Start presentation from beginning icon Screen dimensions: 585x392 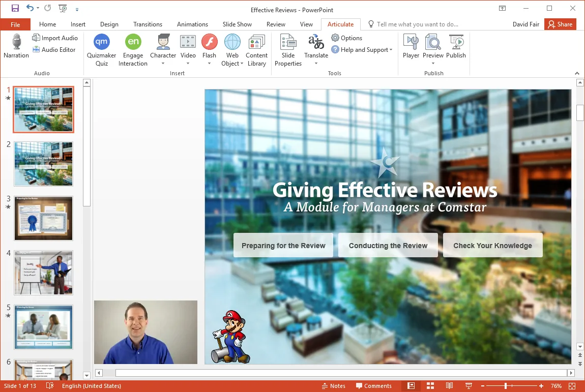63,8
